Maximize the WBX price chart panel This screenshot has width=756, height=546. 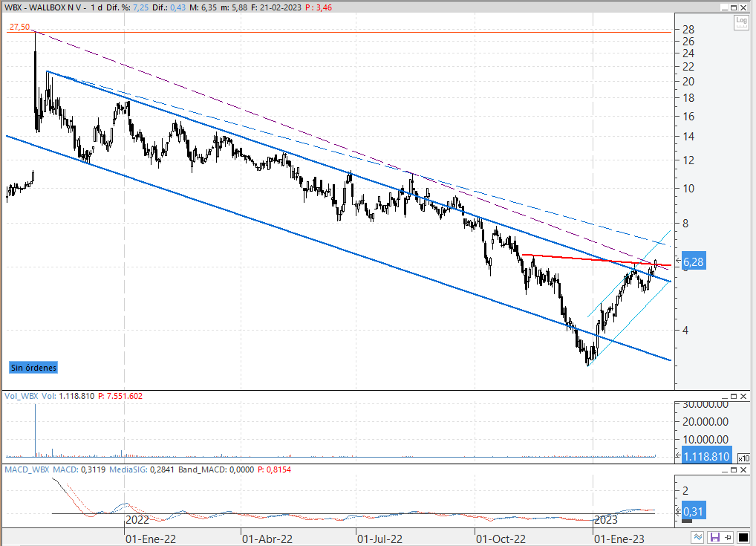coord(734,7)
